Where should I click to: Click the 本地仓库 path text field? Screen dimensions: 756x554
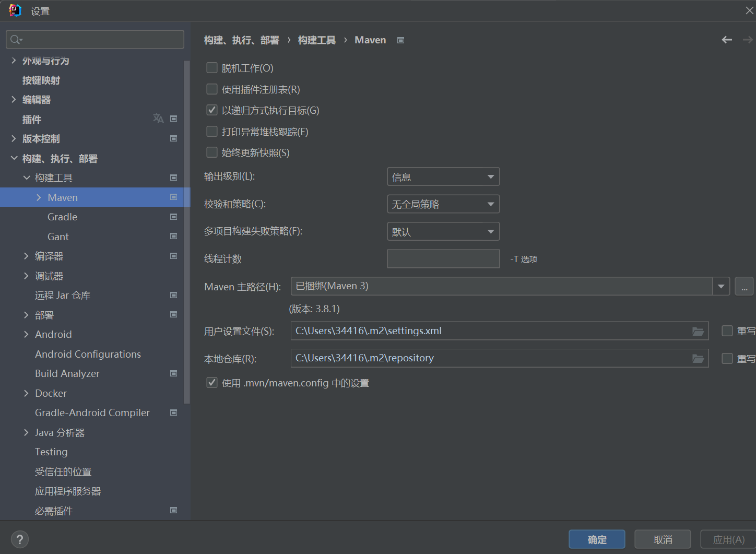tap(500, 358)
